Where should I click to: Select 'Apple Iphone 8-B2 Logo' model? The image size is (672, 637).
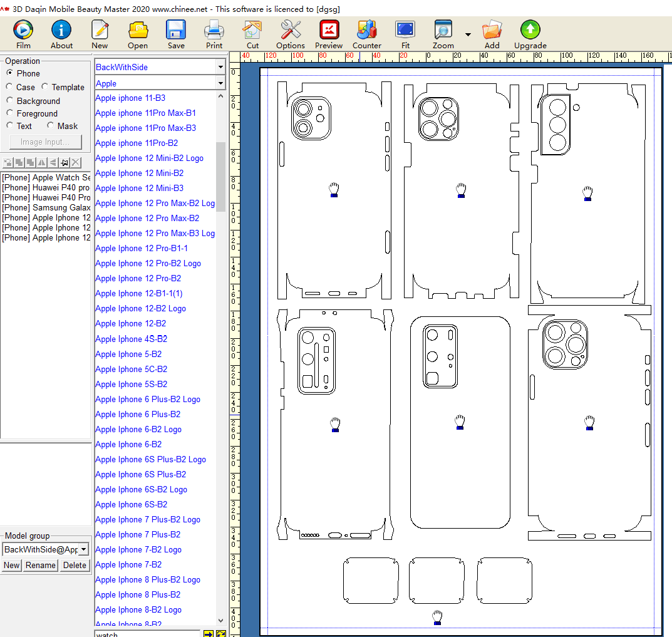coord(138,609)
